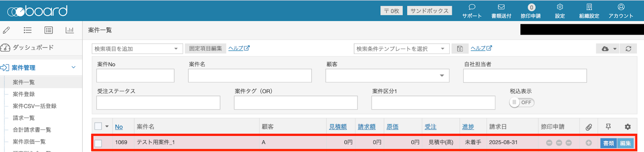The width and height of the screenshot is (644, 152).
Task: Sort by the 進捗 column header
Action: point(468,127)
